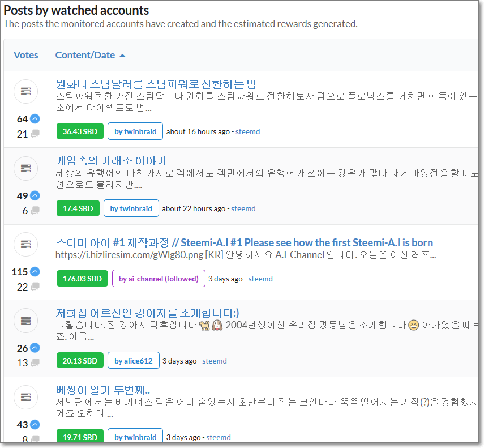Click 'by twinbraid' on the 22 hours ago post
Image resolution: width=484 pixels, height=448 pixels.
[x=131, y=208]
